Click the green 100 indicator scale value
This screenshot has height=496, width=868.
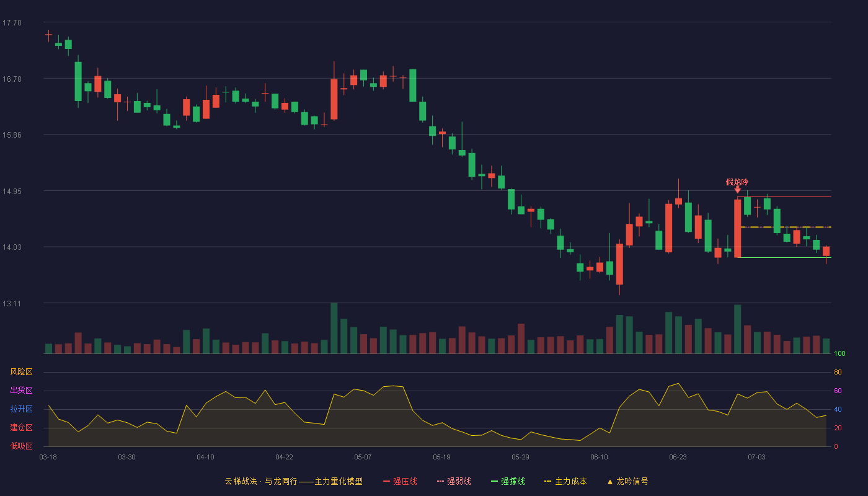(x=839, y=353)
